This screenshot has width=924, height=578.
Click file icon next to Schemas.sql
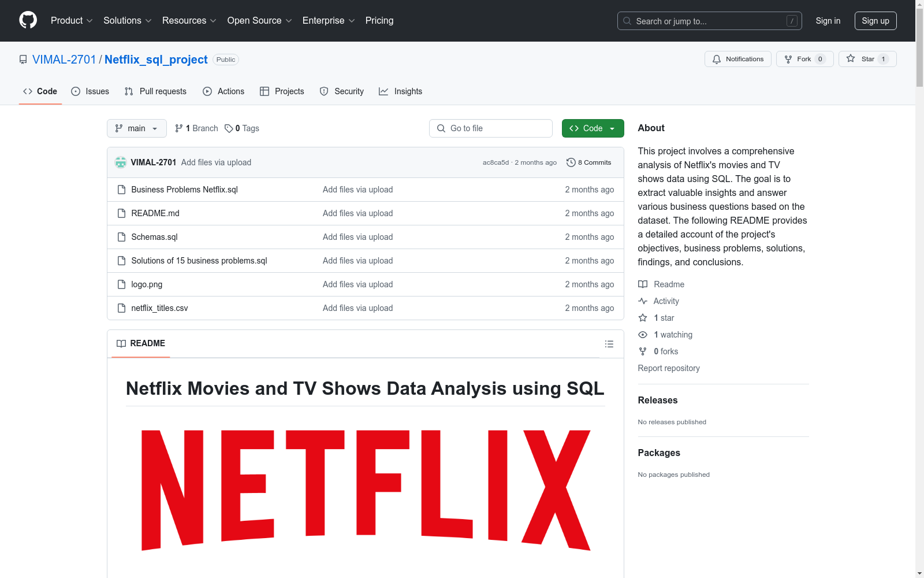121,237
